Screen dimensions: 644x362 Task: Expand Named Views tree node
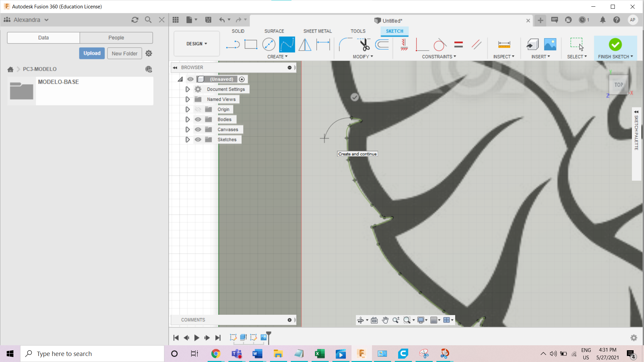coord(187,99)
